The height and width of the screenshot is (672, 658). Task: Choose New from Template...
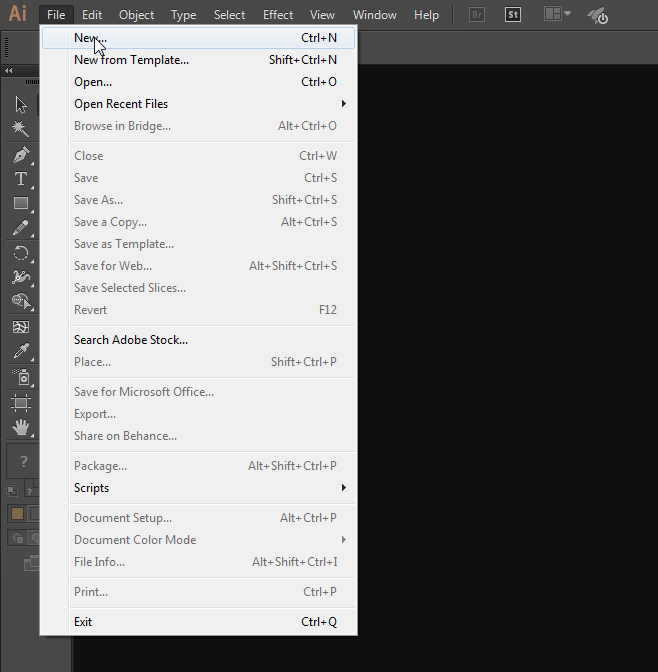(x=198, y=60)
